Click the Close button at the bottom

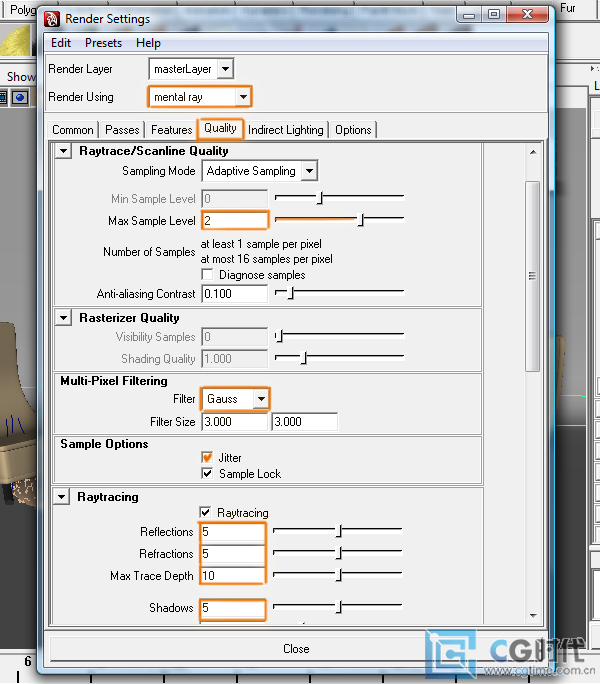296,649
